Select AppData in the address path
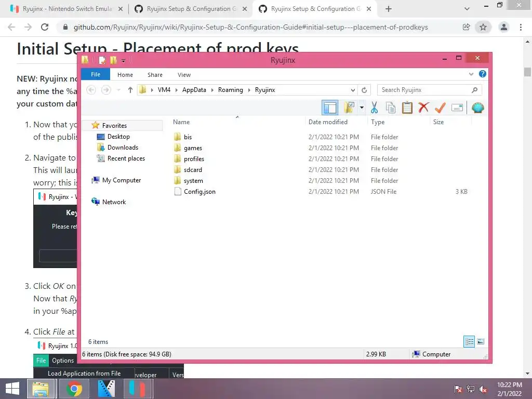 tap(194, 90)
